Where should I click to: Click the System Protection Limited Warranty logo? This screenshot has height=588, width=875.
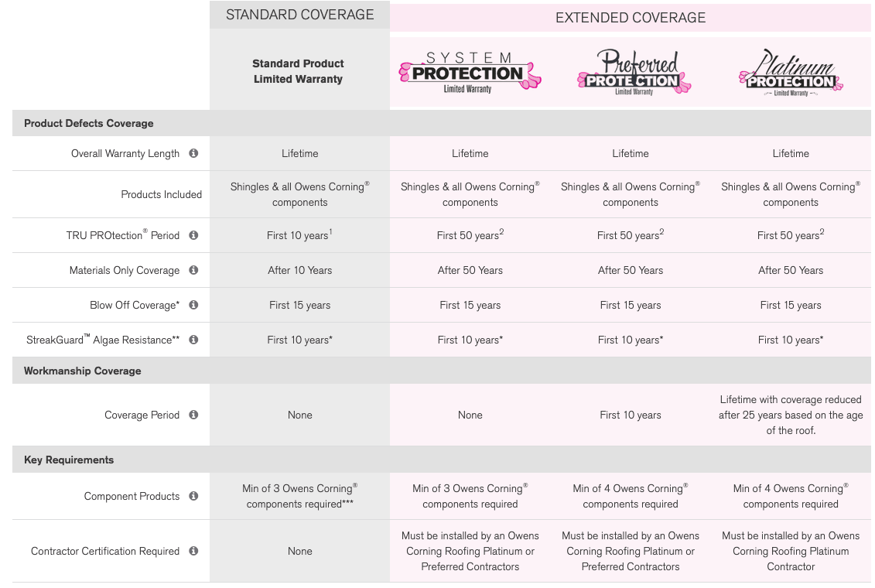click(x=470, y=73)
